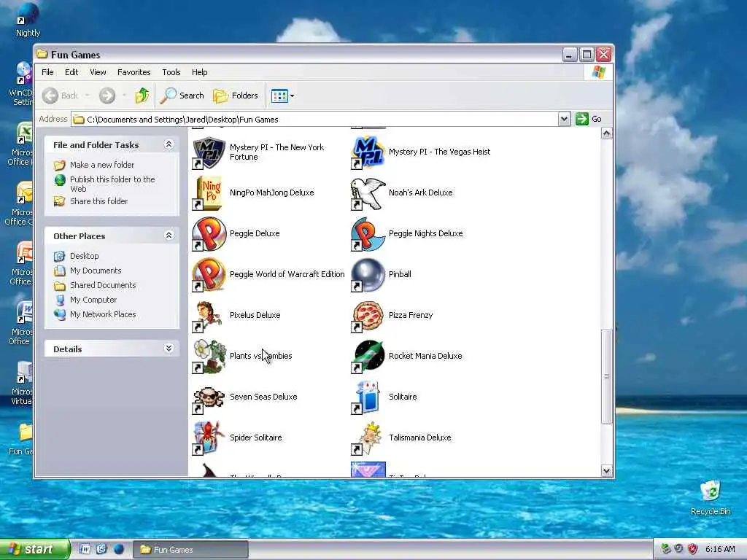
Task: Expand the Details panel
Action: point(169,349)
